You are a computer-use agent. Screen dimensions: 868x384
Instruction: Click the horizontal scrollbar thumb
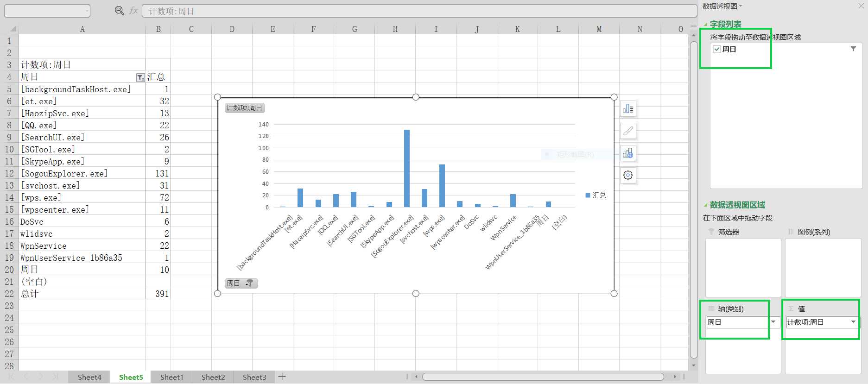pos(543,377)
